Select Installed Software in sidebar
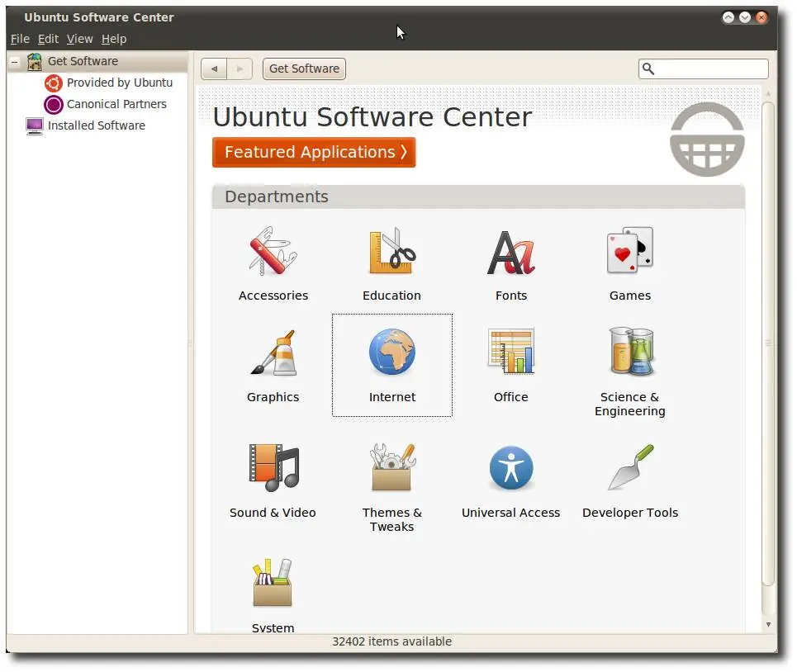 tap(97, 125)
